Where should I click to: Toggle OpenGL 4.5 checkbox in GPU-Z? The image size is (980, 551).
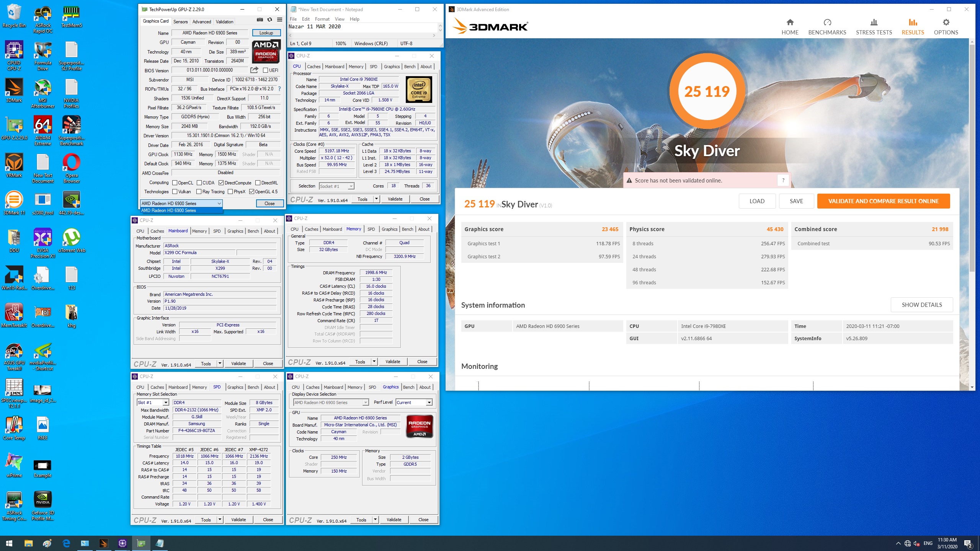(252, 192)
